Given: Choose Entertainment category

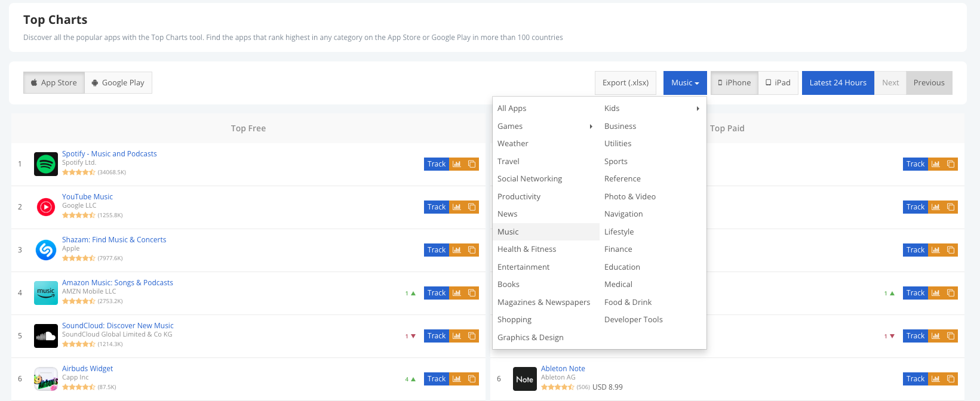Looking at the screenshot, I should coord(546,267).
